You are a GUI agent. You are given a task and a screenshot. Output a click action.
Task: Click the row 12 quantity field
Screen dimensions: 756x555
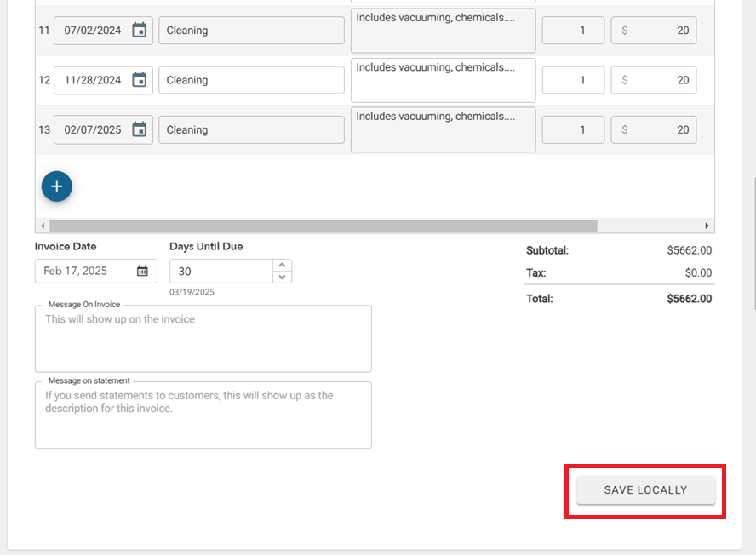[573, 80]
